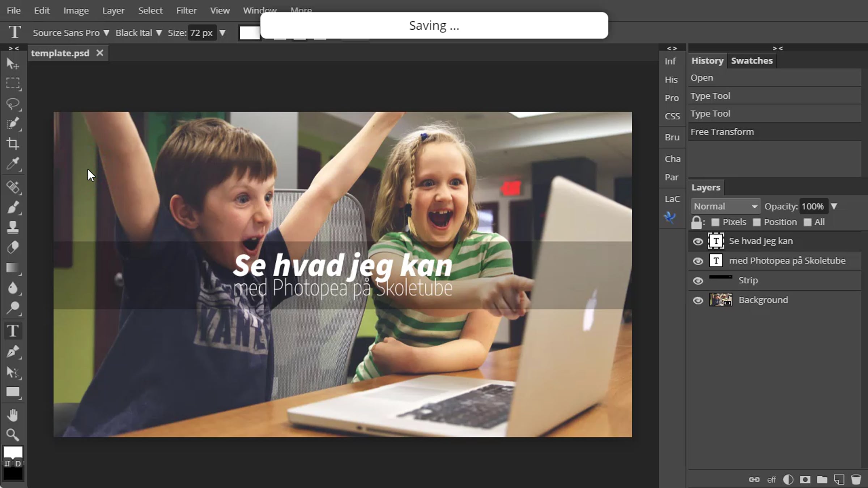The width and height of the screenshot is (868, 488).
Task: Open the CSS panel
Action: point(672,116)
